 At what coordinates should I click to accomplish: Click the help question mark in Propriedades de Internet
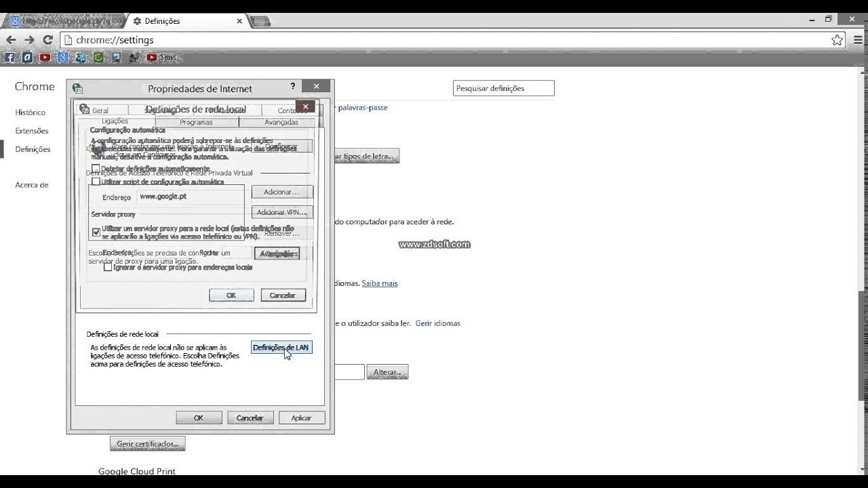[x=293, y=86]
